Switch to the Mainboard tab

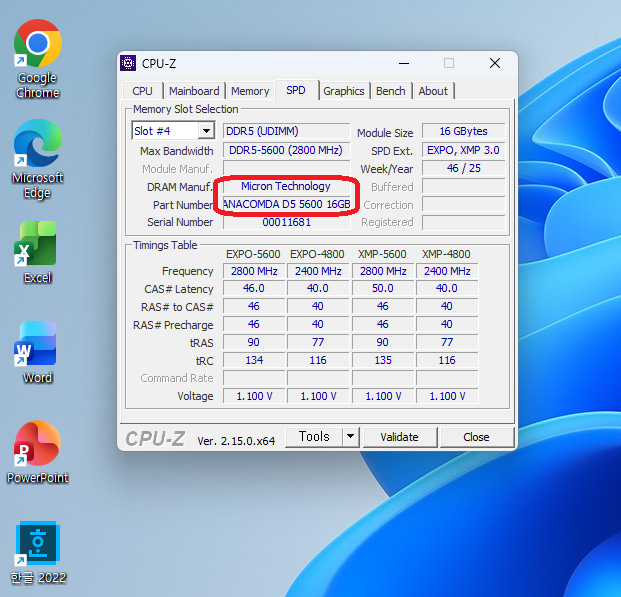coord(194,91)
